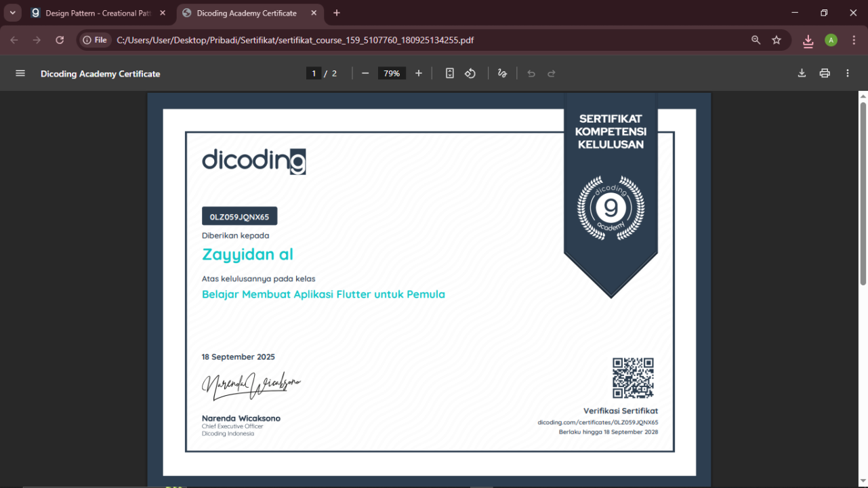The width and height of the screenshot is (868, 488).
Task: Open the PDF sidebar menu icon
Action: (x=20, y=73)
